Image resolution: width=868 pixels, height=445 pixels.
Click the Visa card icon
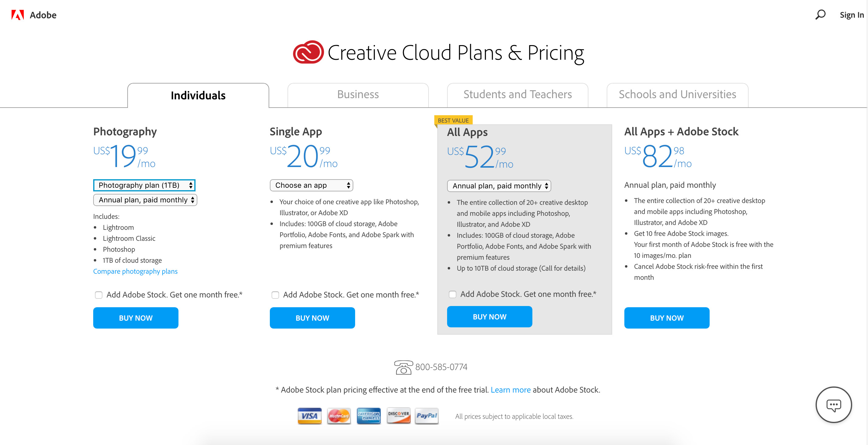(309, 416)
